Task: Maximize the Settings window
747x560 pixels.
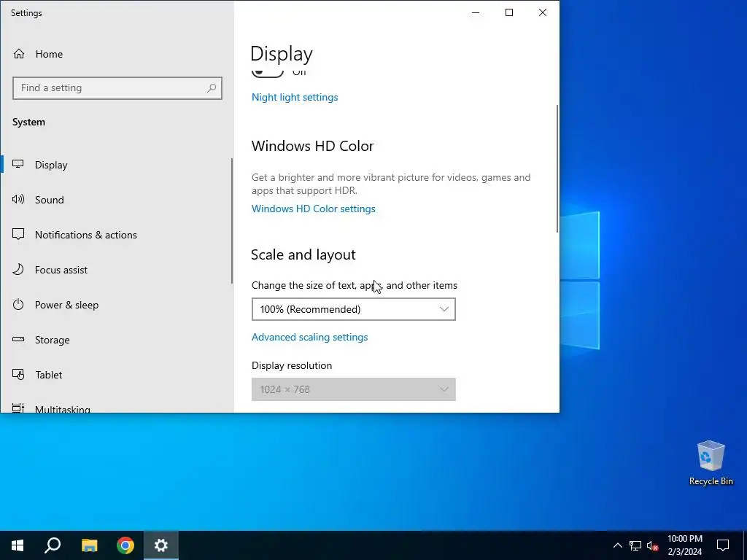Action: click(508, 12)
